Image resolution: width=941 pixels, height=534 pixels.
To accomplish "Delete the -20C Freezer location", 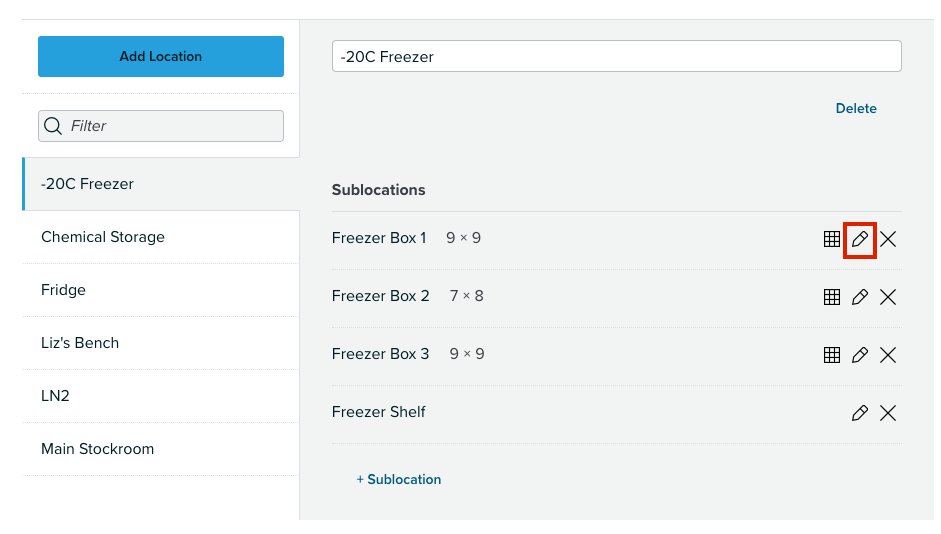I will (x=856, y=109).
